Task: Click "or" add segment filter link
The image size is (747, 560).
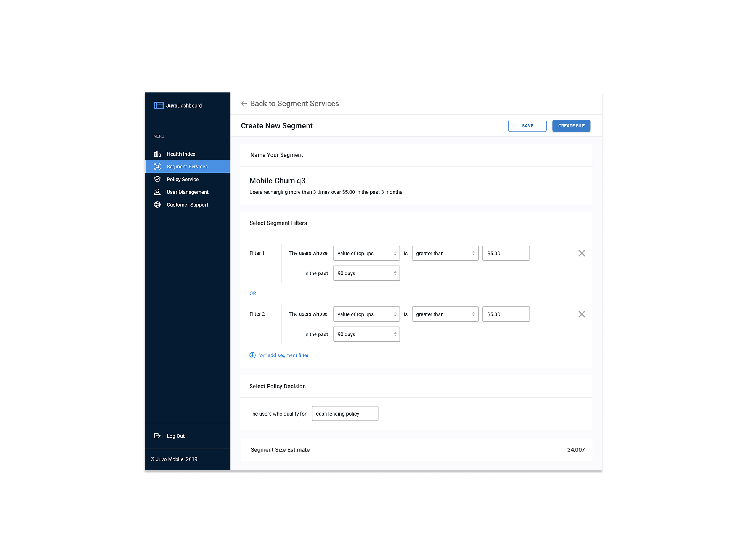Action: (x=283, y=355)
